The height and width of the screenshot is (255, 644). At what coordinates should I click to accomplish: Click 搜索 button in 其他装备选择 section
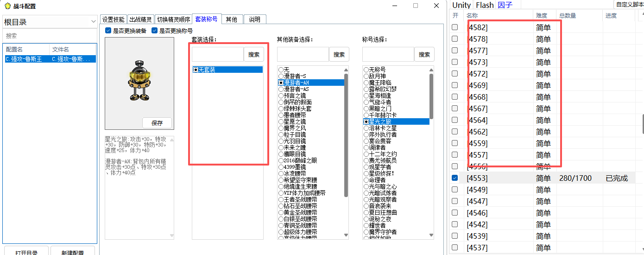[x=339, y=54]
